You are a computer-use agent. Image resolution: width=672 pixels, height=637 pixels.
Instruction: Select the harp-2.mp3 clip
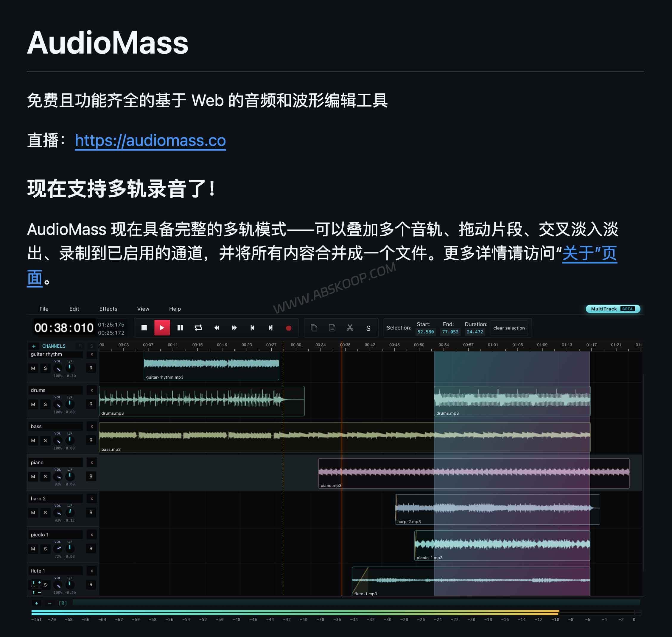pos(497,509)
